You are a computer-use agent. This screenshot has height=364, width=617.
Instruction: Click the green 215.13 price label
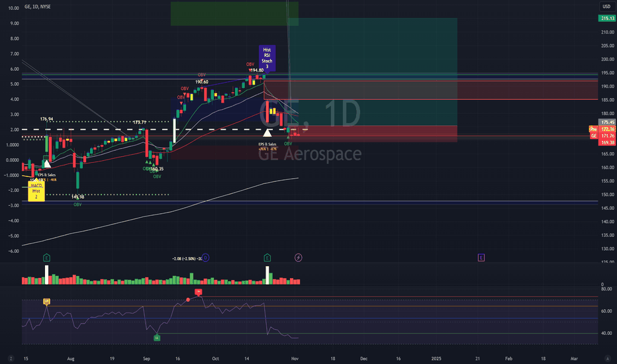(607, 18)
